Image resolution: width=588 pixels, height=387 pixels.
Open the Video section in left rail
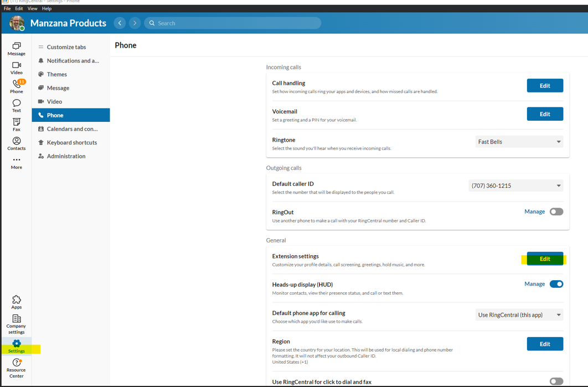click(x=17, y=68)
